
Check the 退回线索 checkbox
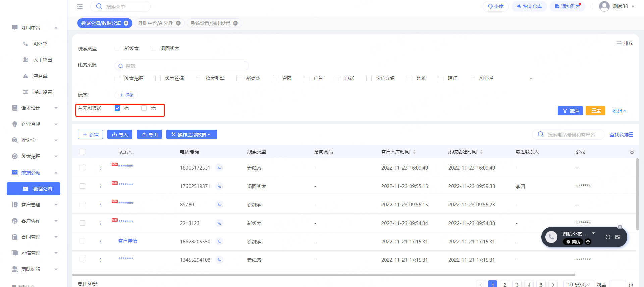[x=153, y=48]
